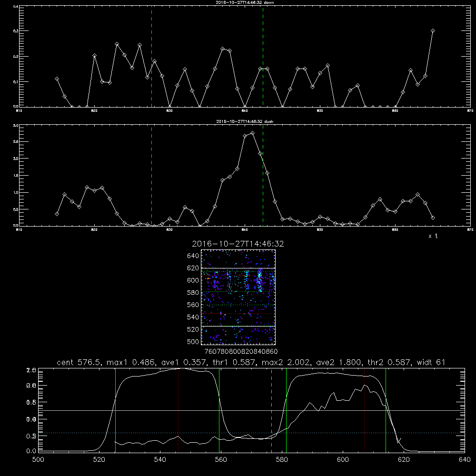Click the 620 y-axis label of the spectrogram image
Image resolution: width=476 pixels, height=476 pixels.
[193, 268]
